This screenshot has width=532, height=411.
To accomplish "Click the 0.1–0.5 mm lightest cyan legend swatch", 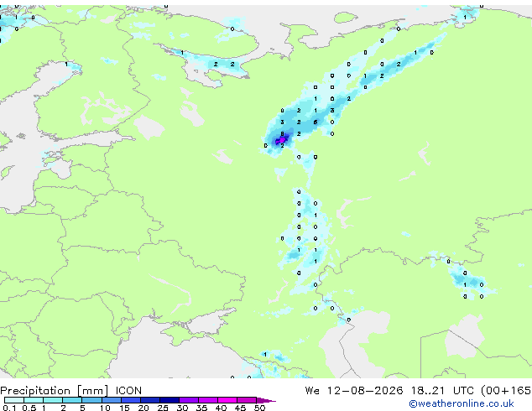I will [x=14, y=400].
